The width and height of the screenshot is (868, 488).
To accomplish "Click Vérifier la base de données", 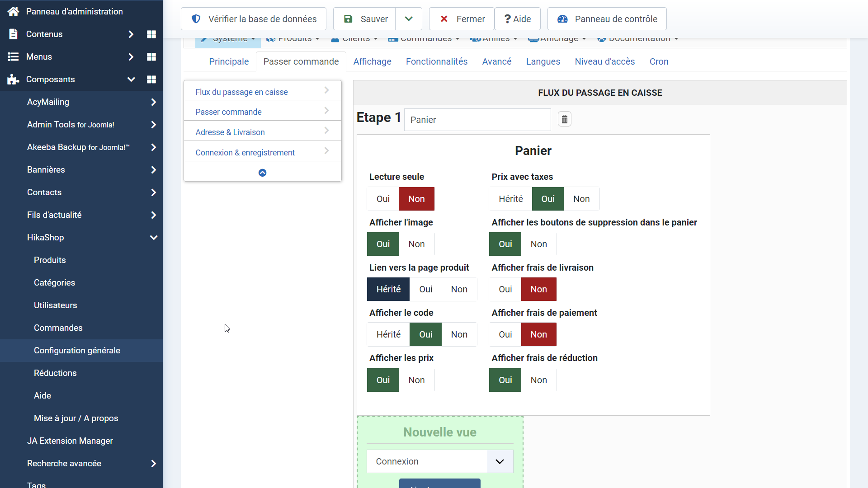I will 254,19.
